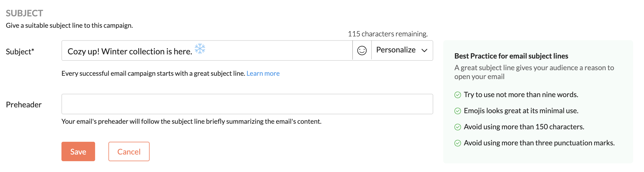
Task: Open the emoji picker smiley icon
Action: click(x=362, y=50)
